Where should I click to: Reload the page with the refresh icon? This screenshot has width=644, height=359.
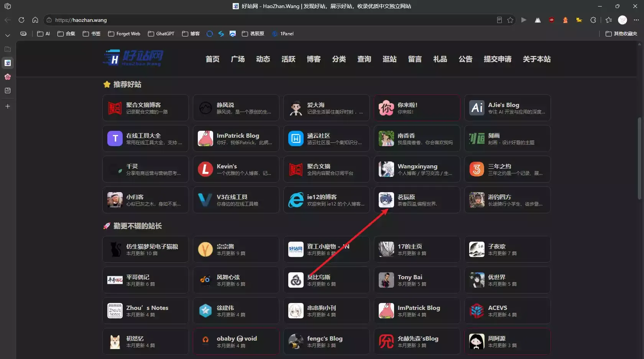pyautogui.click(x=21, y=20)
